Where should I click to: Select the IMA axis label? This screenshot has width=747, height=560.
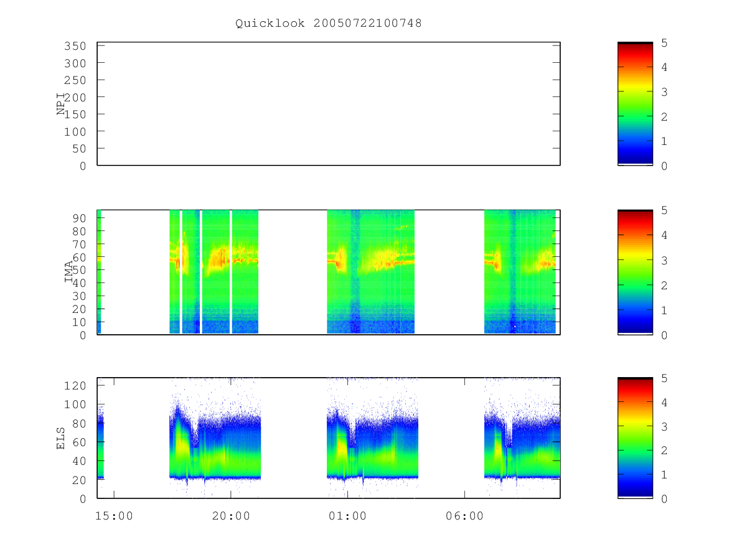pyautogui.click(x=68, y=272)
